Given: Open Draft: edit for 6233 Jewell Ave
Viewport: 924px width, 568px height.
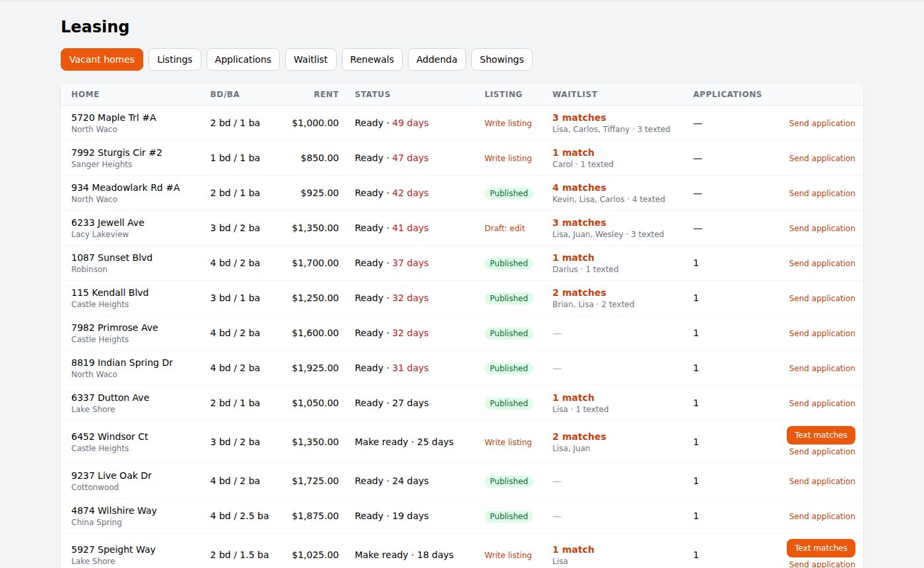Looking at the screenshot, I should point(505,229).
